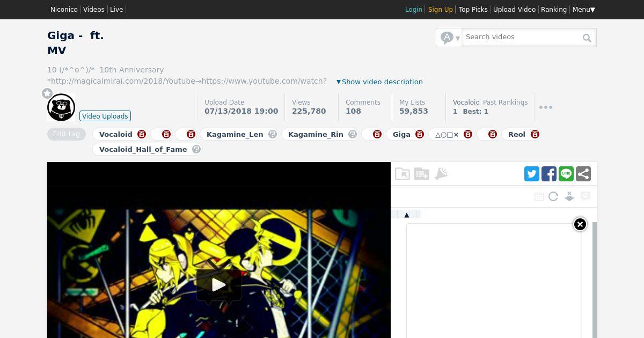Click the Comments count 108
This screenshot has height=338, width=644.
353,111
